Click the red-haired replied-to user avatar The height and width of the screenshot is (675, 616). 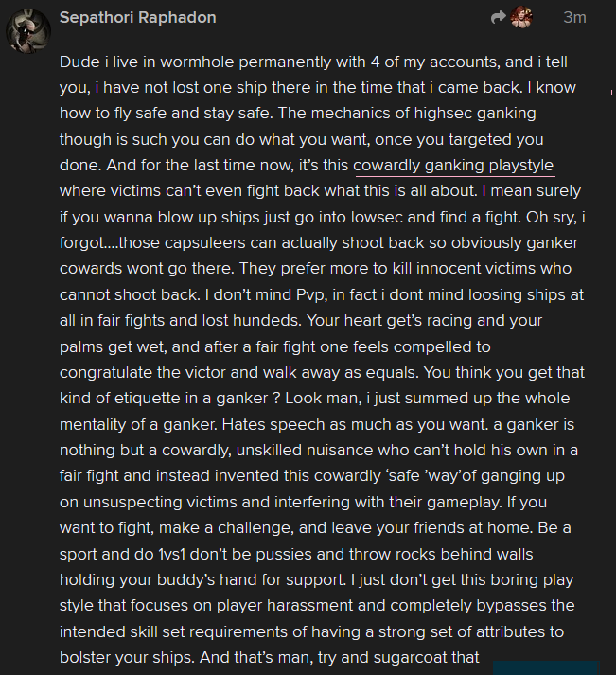click(521, 17)
